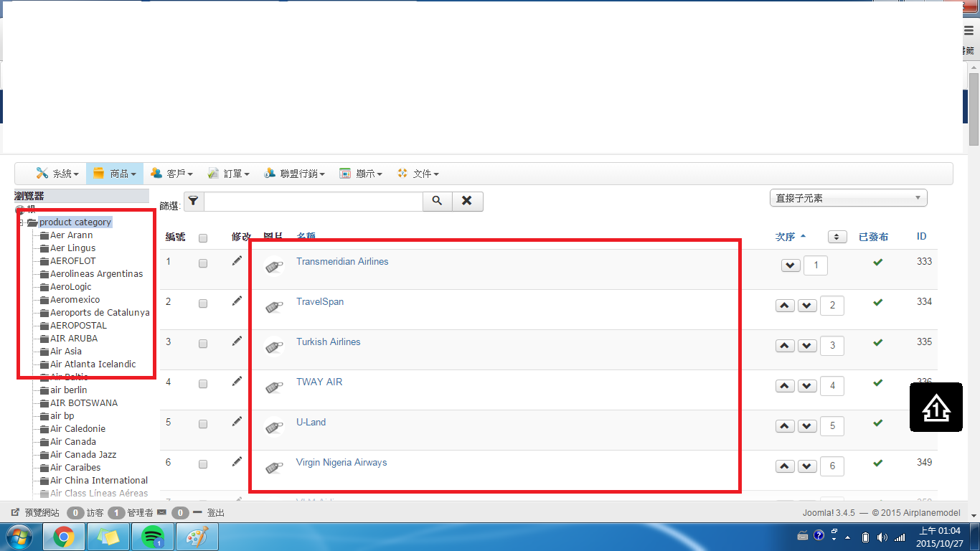The image size is (980, 551).
Task: Click the 預覽網站 preview site link
Action: [x=36, y=513]
